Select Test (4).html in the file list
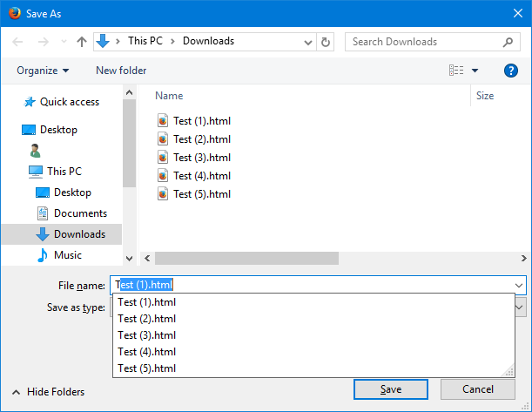This screenshot has height=412, width=532. 194,176
